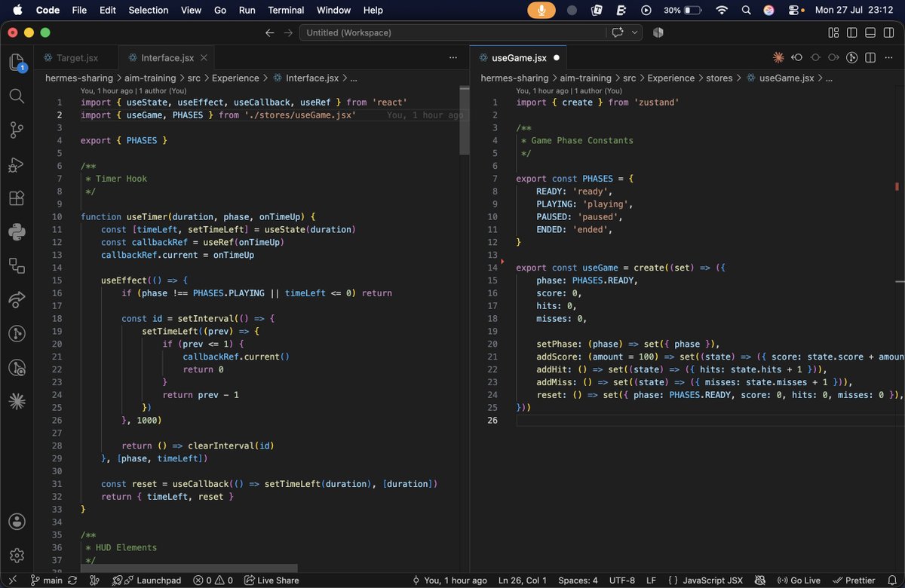
Task: Open the Live Share view in activity bar
Action: coord(17,299)
